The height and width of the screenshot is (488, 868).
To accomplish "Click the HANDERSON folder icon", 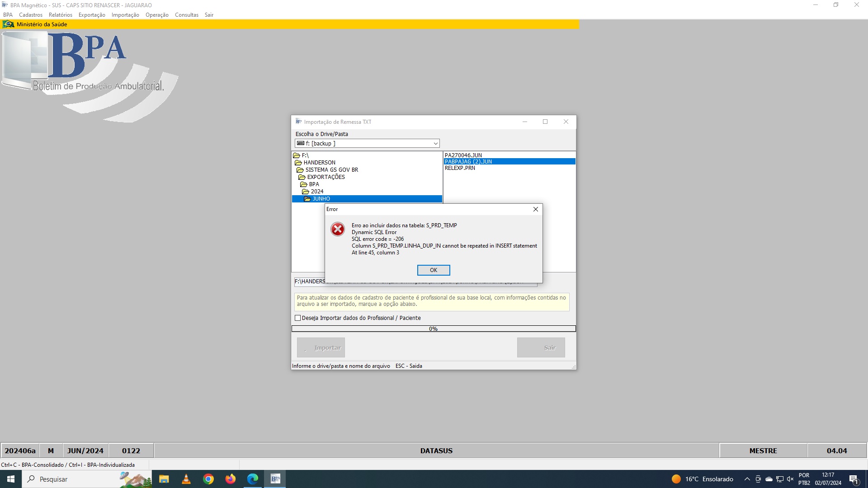I will [298, 163].
